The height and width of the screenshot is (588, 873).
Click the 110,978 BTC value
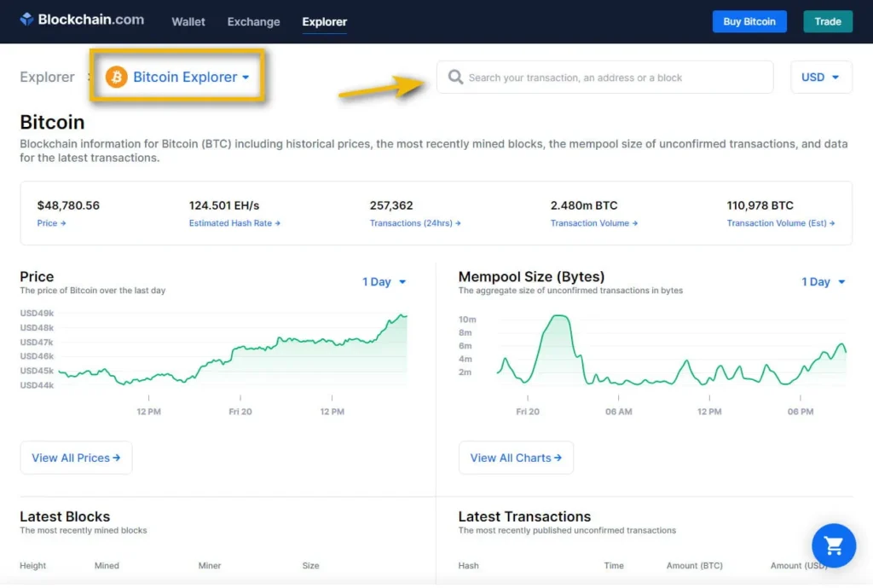point(760,205)
